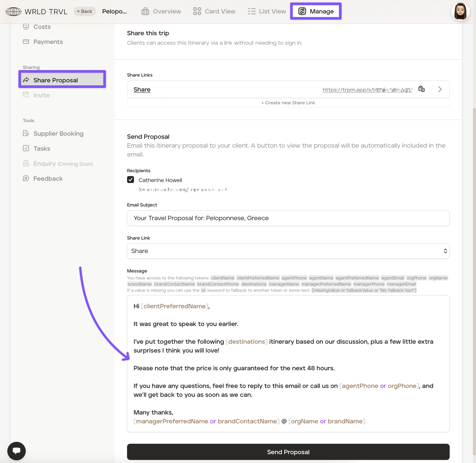Expand the Share link row chevron

pyautogui.click(x=440, y=89)
